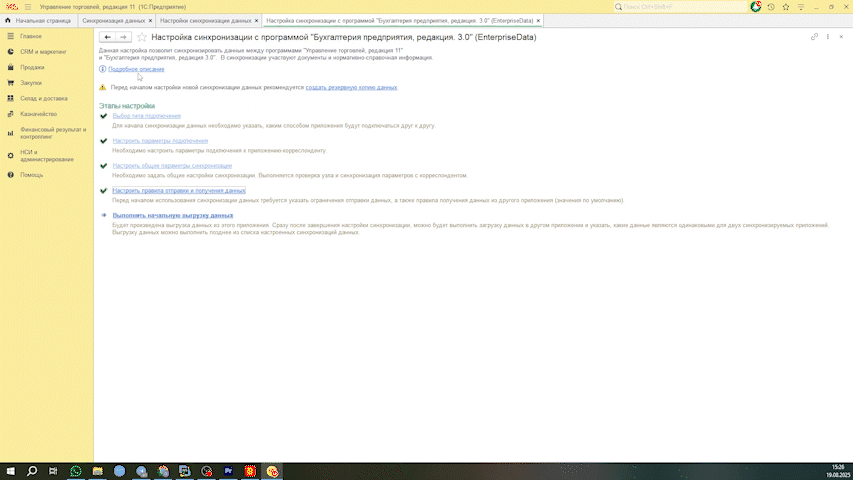Switch to Начальная страница tab
This screenshot has width=854, height=480.
pos(38,21)
